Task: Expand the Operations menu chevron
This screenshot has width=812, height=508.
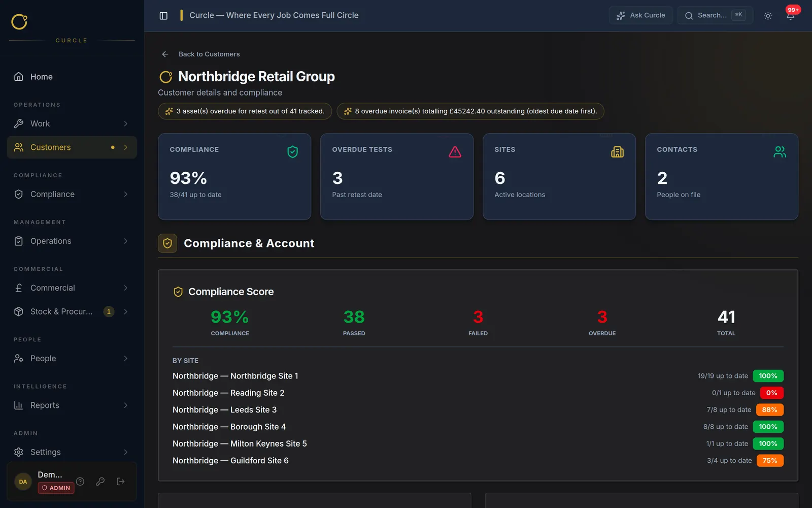Action: 125,241
